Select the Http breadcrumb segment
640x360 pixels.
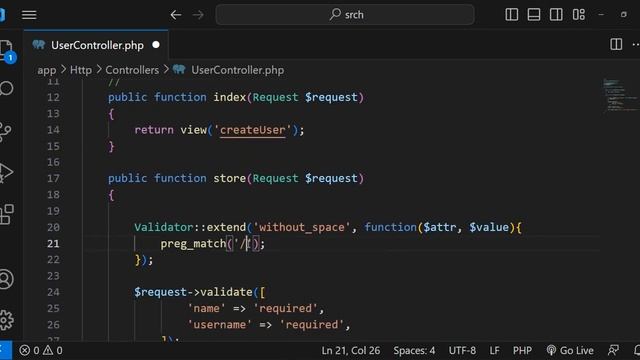(81, 70)
